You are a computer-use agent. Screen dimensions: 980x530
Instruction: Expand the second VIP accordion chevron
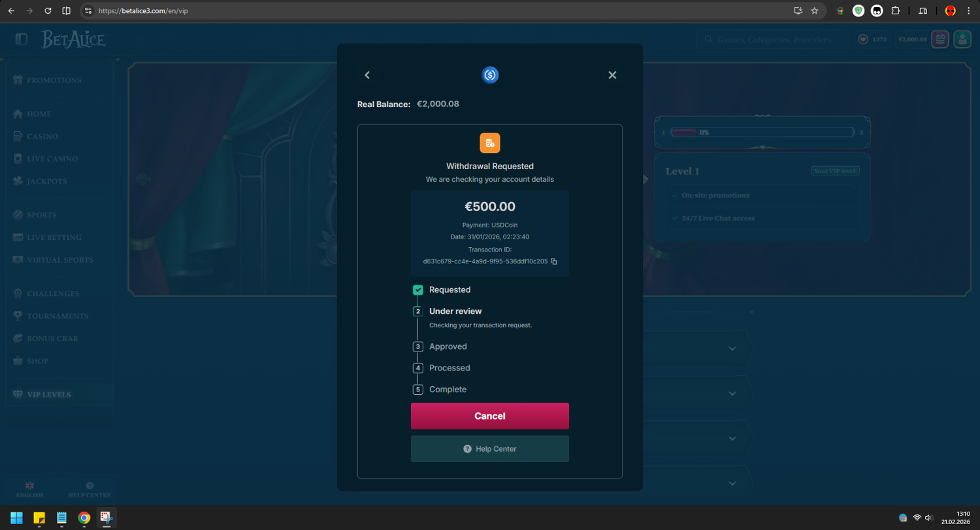(732, 393)
